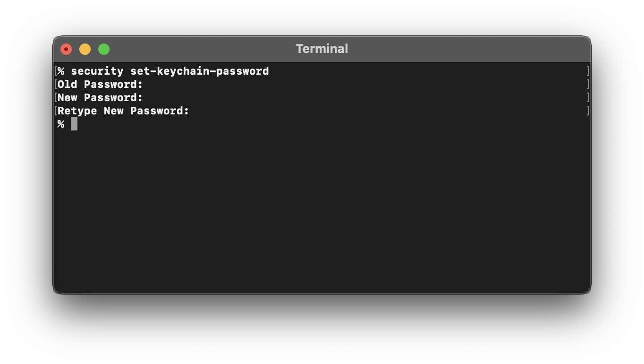Click the red close window control

[66, 49]
